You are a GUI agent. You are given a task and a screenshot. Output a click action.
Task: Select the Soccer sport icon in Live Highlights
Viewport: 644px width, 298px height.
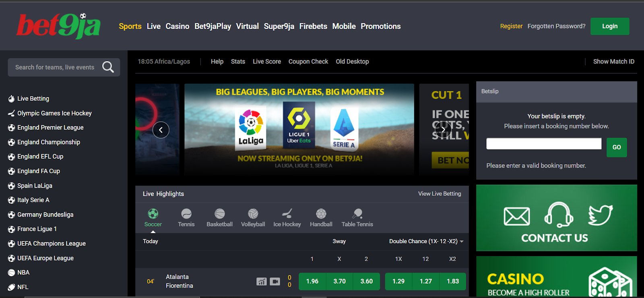(x=153, y=213)
